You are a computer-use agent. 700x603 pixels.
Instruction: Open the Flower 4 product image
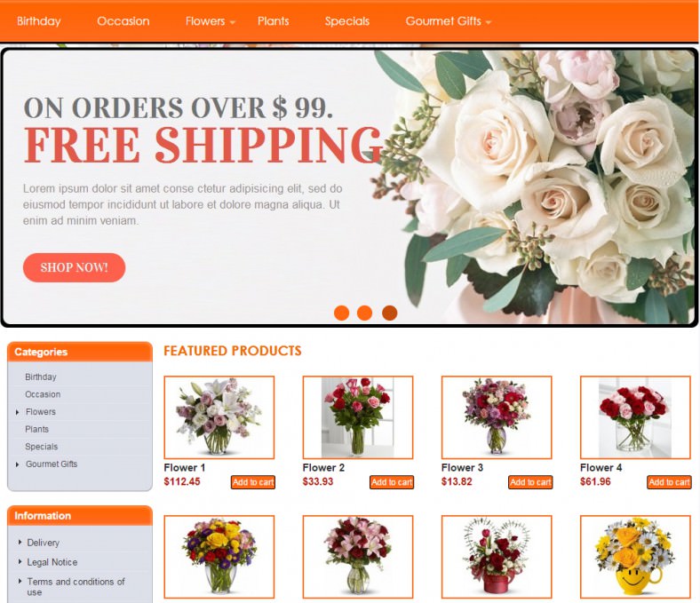635,417
